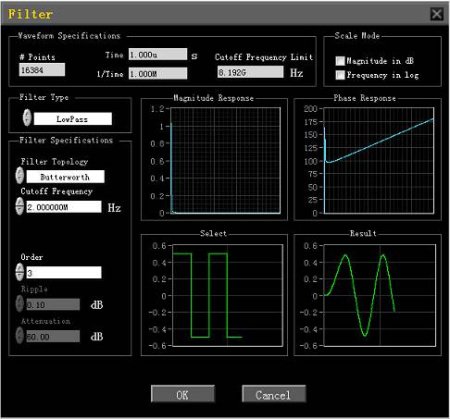Click the # Points value field
The height and width of the screenshot is (419, 450).
(42, 70)
